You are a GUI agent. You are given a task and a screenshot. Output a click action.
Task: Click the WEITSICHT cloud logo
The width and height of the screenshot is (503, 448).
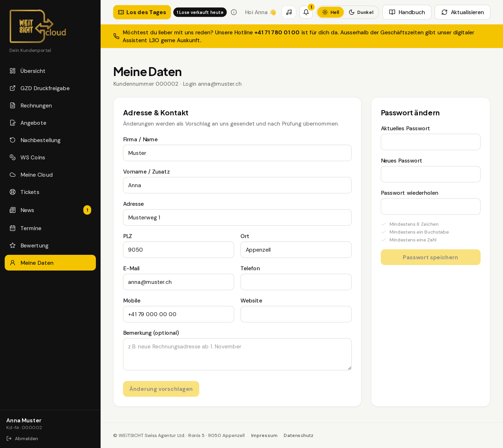38,26
